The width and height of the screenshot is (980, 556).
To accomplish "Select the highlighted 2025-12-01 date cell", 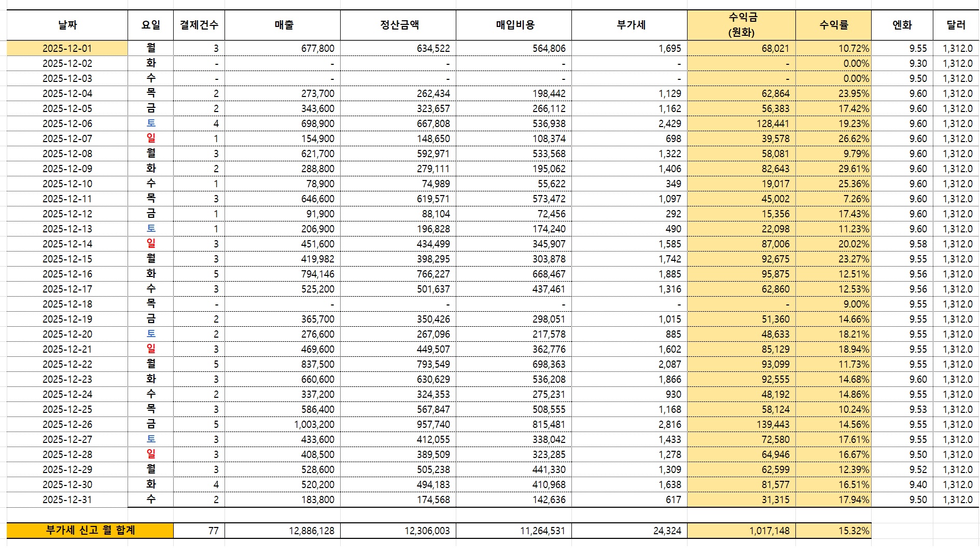I will (67, 48).
